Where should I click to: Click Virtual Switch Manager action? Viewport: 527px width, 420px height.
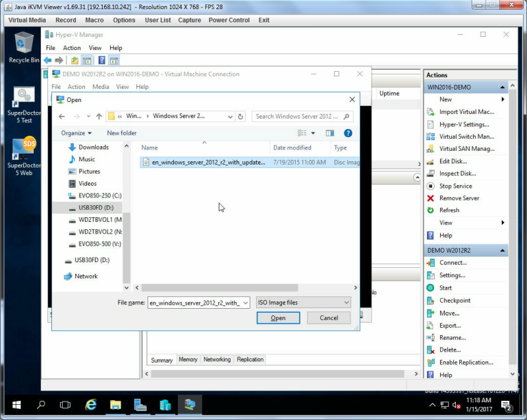pyautogui.click(x=466, y=137)
